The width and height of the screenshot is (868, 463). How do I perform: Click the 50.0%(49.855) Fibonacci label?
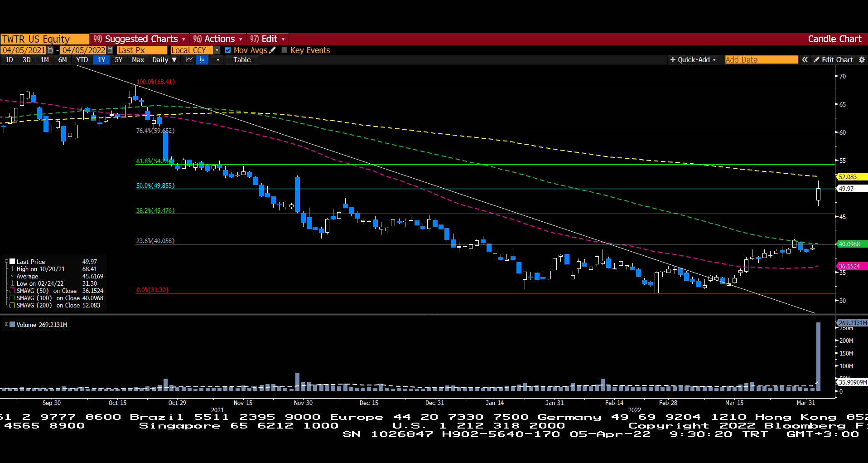click(x=155, y=185)
